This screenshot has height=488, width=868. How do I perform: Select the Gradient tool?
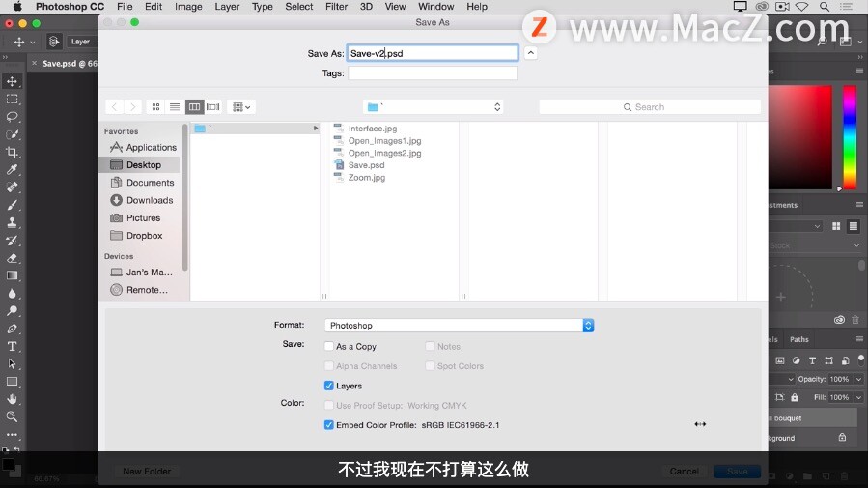coord(12,275)
